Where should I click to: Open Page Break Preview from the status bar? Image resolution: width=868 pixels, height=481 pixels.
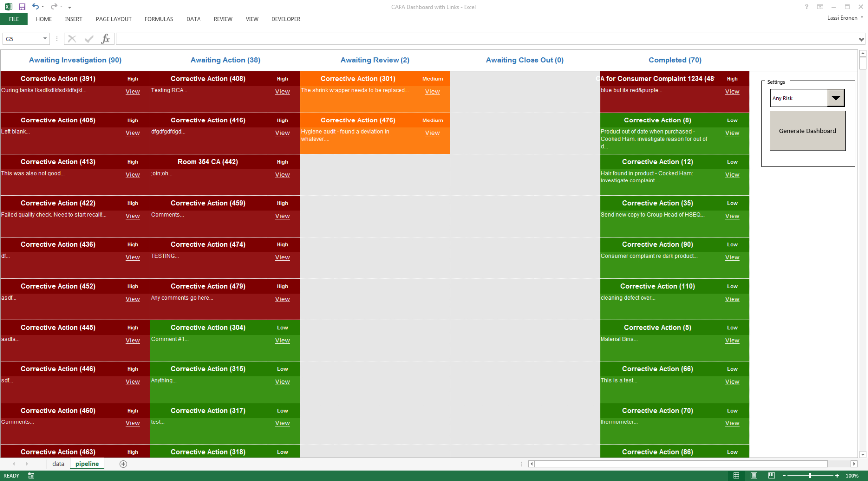tap(771, 475)
